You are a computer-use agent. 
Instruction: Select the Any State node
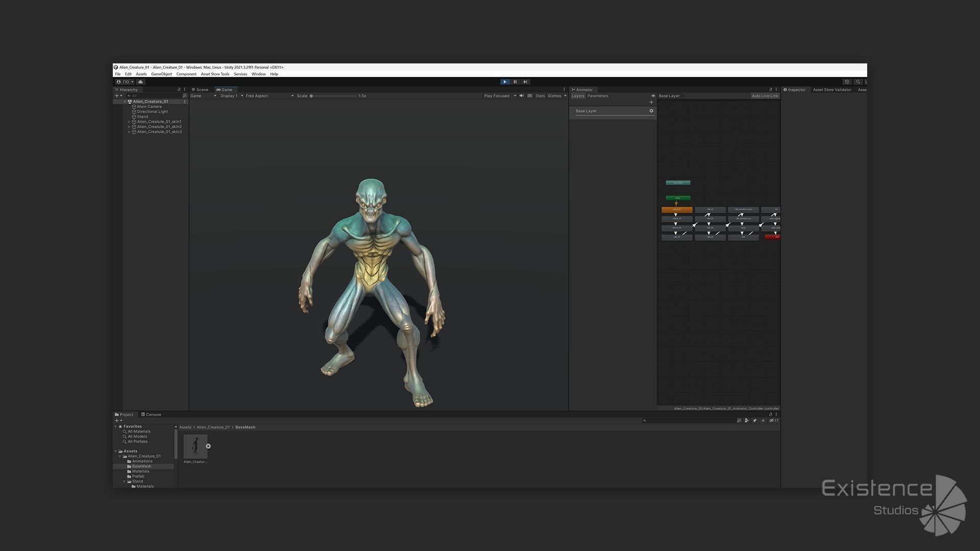678,183
